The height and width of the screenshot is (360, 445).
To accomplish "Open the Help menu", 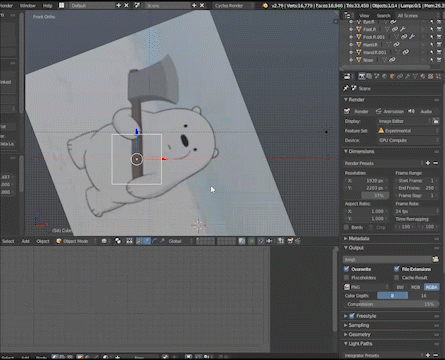I will [x=47, y=5].
